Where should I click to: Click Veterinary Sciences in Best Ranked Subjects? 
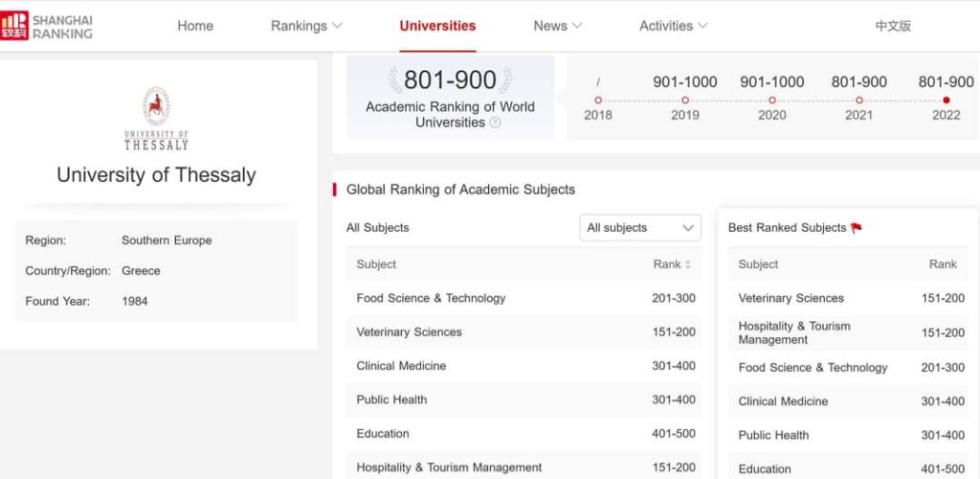point(791,298)
